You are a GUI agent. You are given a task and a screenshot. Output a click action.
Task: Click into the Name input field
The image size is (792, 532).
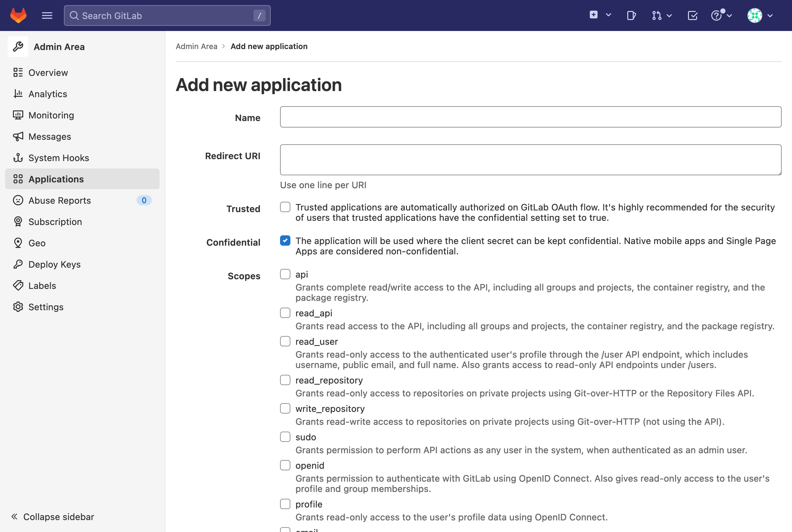[x=530, y=117]
